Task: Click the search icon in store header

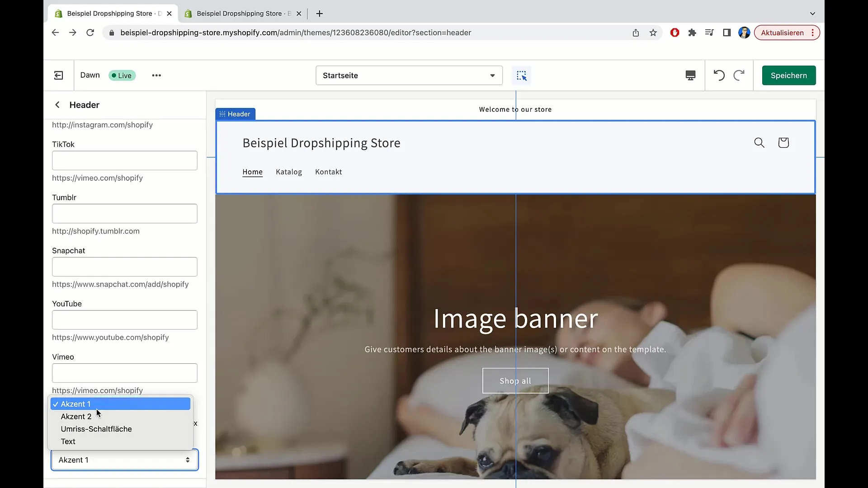Action: pyautogui.click(x=759, y=142)
